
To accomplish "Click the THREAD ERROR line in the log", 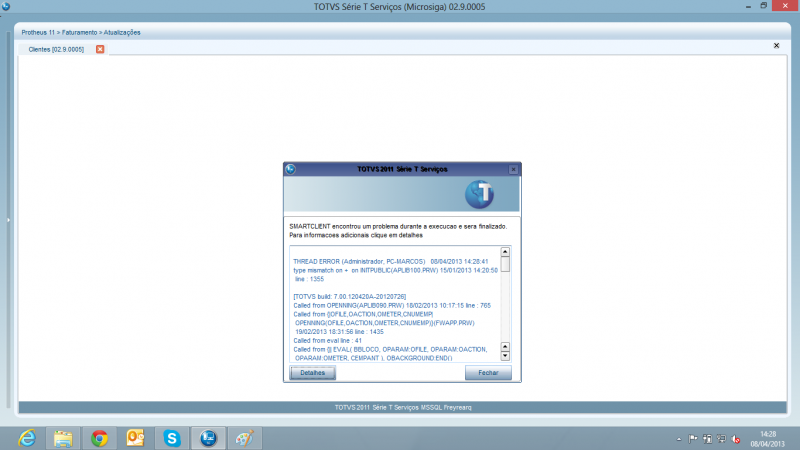I will coord(390,261).
